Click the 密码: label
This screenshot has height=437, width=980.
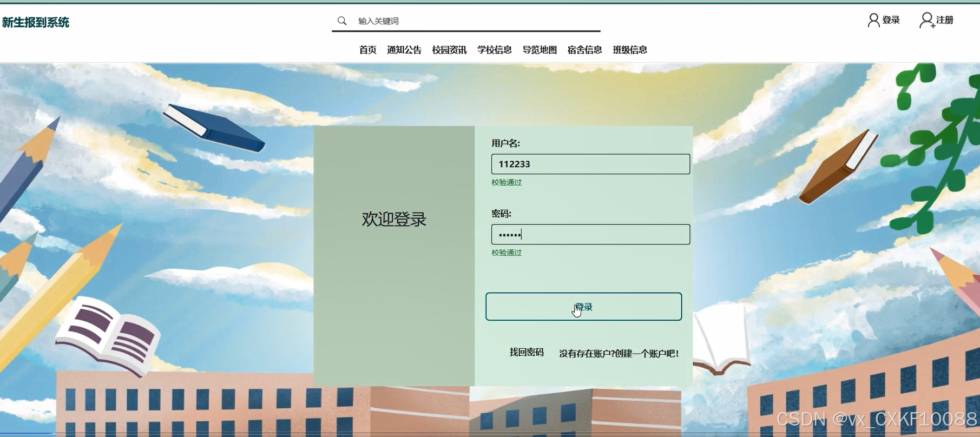pos(501,214)
